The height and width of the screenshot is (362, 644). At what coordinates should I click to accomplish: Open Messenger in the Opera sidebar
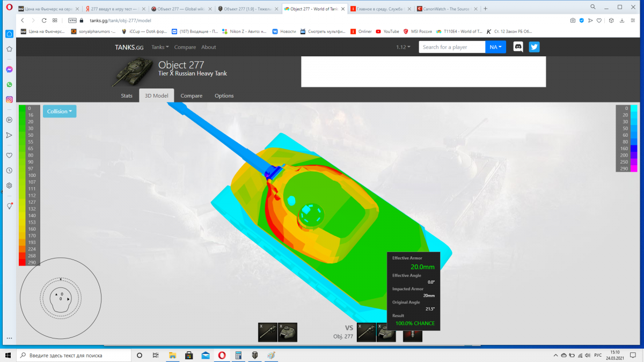pos(9,69)
